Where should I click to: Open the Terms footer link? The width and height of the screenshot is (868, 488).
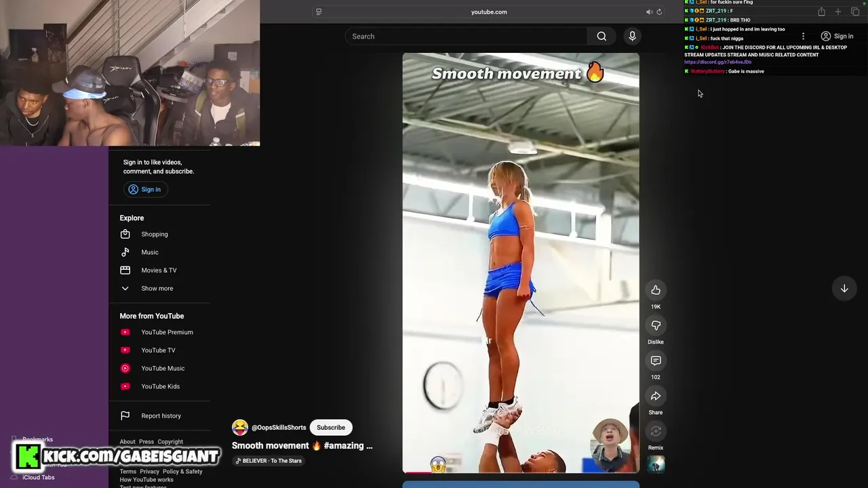128,472
